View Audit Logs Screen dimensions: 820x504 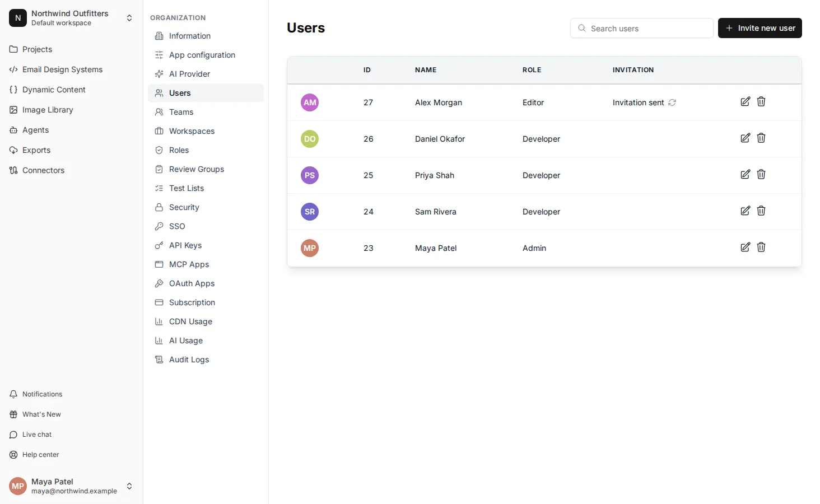pyautogui.click(x=206, y=360)
